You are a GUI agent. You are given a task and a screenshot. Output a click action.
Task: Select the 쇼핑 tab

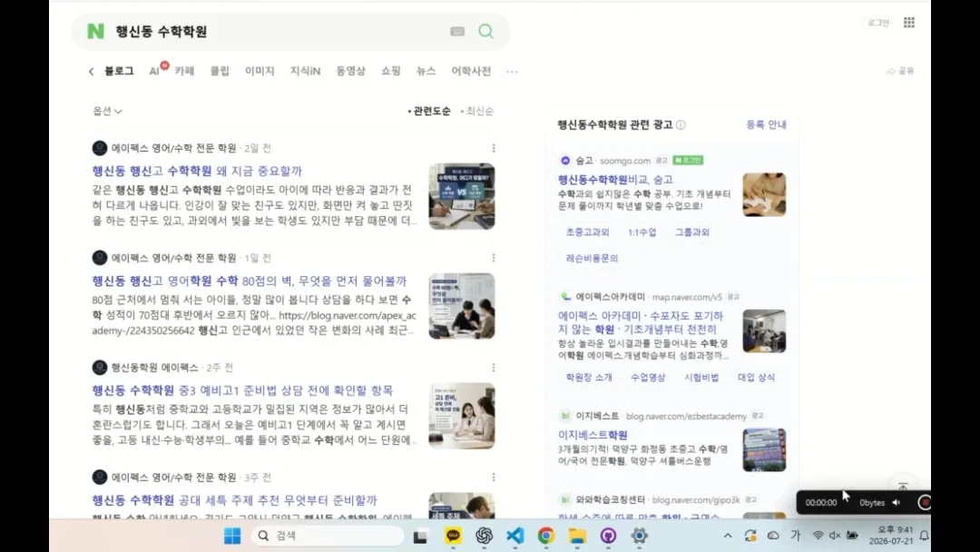[390, 71]
